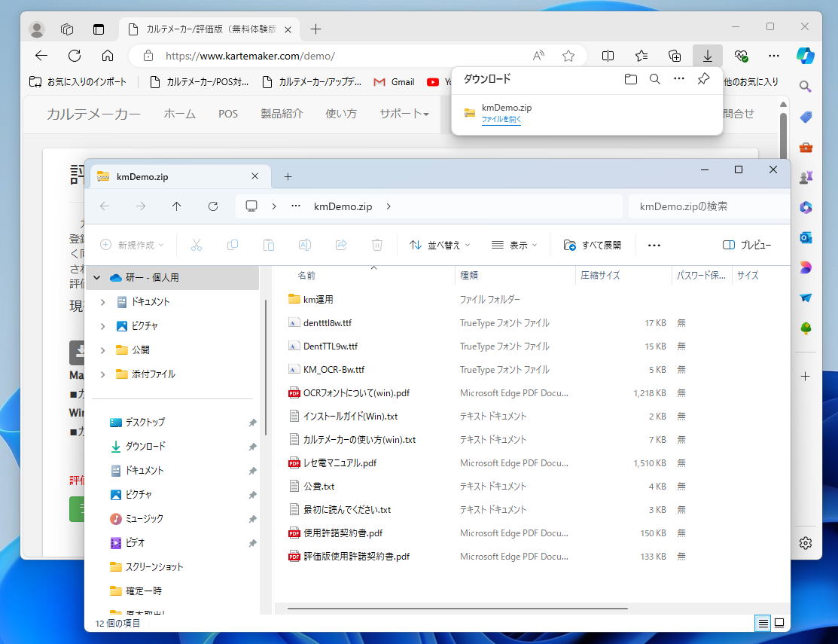The width and height of the screenshot is (838, 644).
Task: Open the Outlook icon in the Edge sidebar
Action: 806,237
